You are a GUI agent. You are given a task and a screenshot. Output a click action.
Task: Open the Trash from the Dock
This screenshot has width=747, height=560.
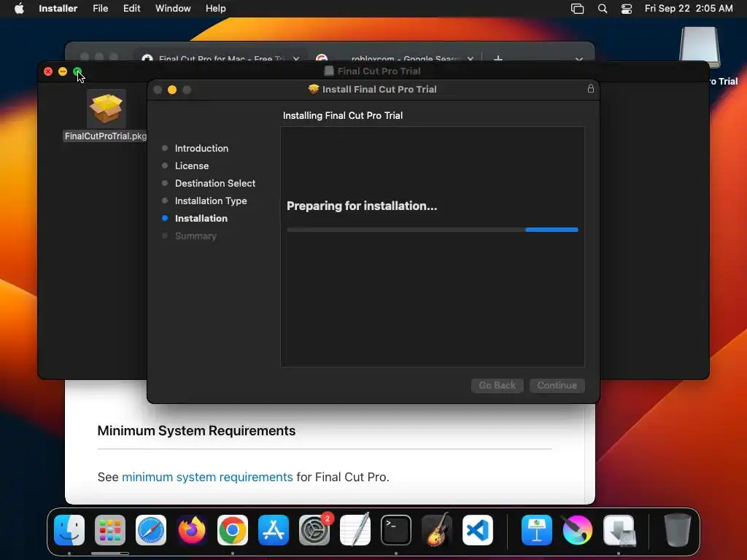(678, 530)
